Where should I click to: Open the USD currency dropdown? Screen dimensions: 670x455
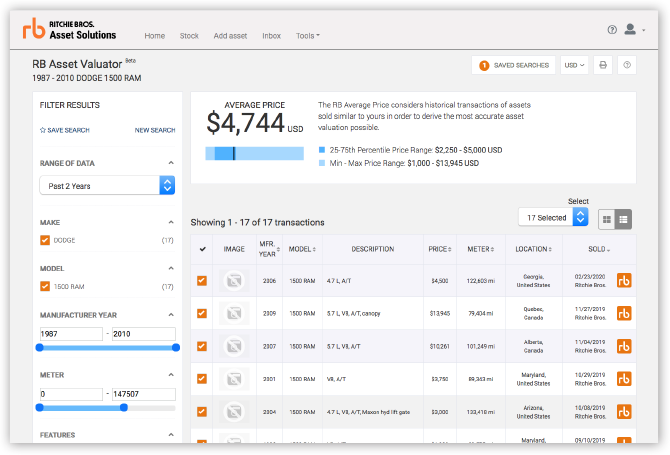[574, 65]
